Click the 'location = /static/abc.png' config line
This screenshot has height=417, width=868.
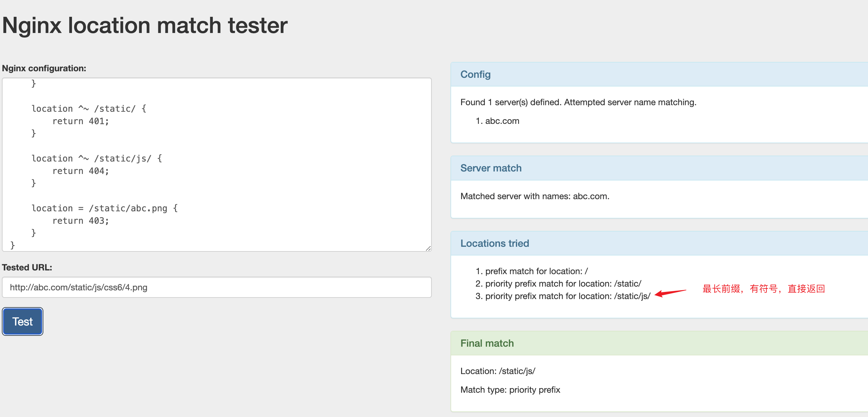[104, 208]
